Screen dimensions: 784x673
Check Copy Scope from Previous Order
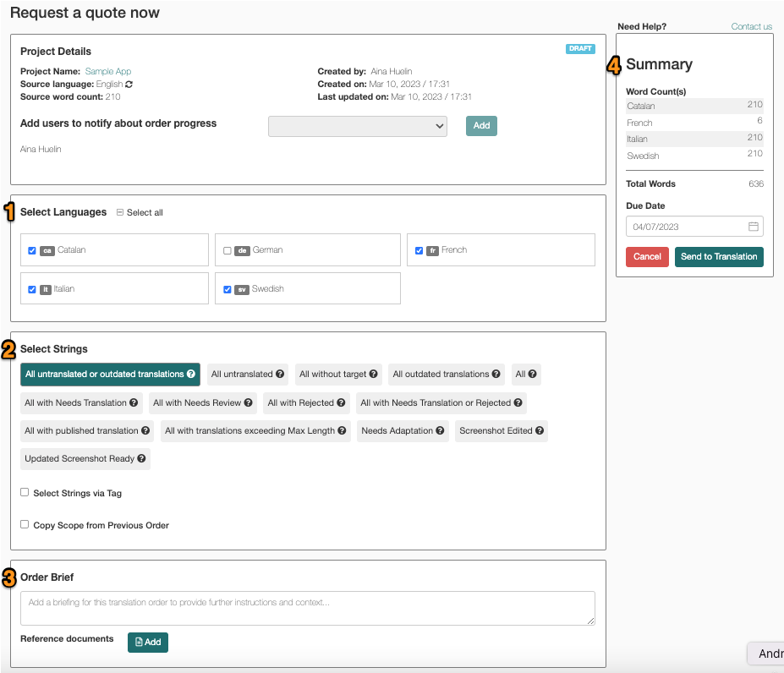25,524
